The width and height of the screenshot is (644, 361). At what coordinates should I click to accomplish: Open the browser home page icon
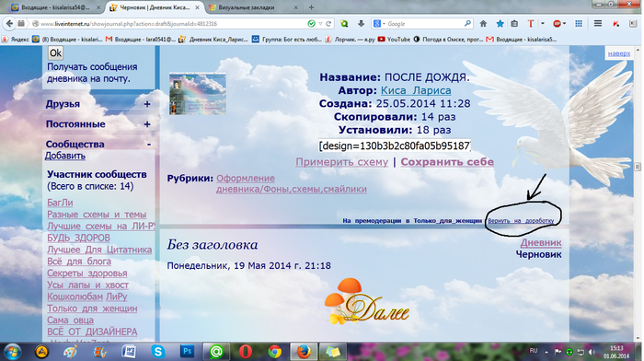(x=483, y=24)
